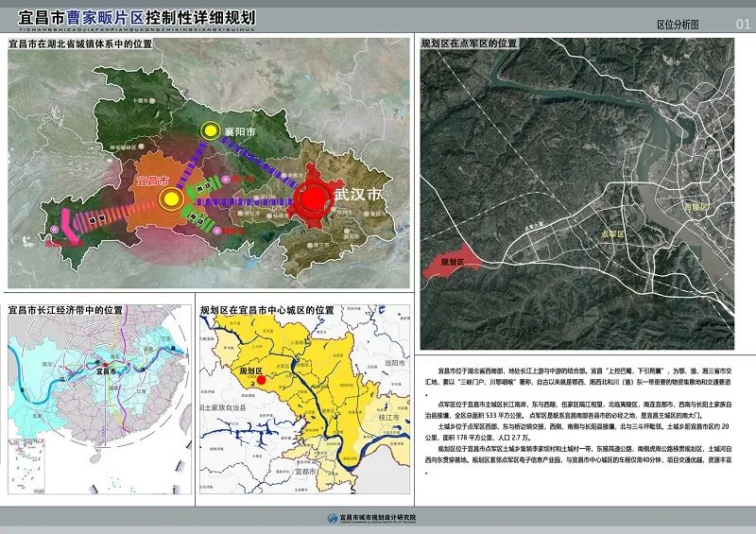Click the red planning area dot on the central urban map
756x534 pixels.
pos(261,380)
